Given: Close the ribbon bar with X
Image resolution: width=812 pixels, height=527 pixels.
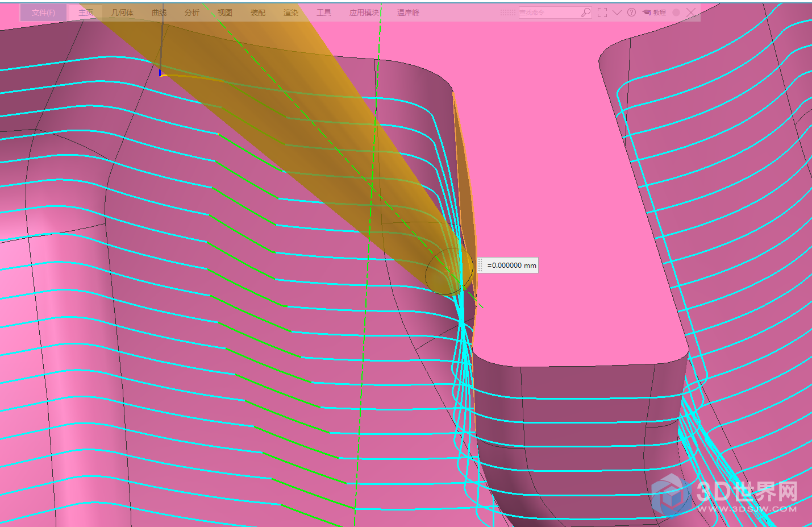Looking at the screenshot, I should (x=691, y=13).
